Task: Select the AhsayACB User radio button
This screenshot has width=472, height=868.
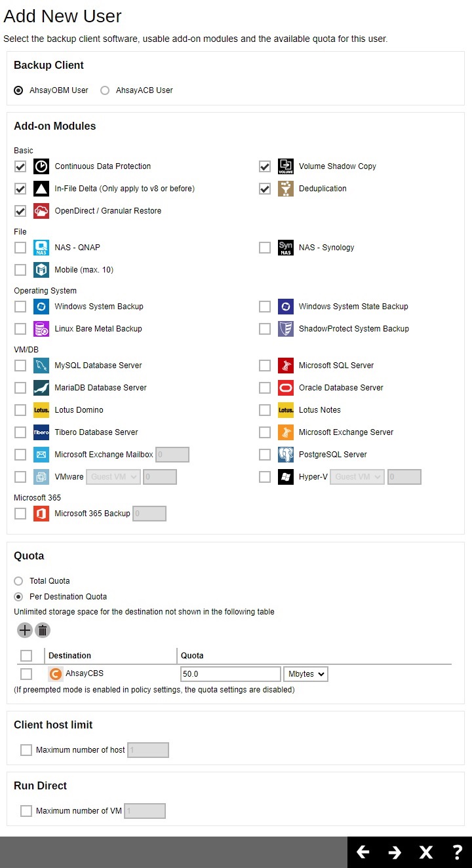Action: click(x=105, y=90)
